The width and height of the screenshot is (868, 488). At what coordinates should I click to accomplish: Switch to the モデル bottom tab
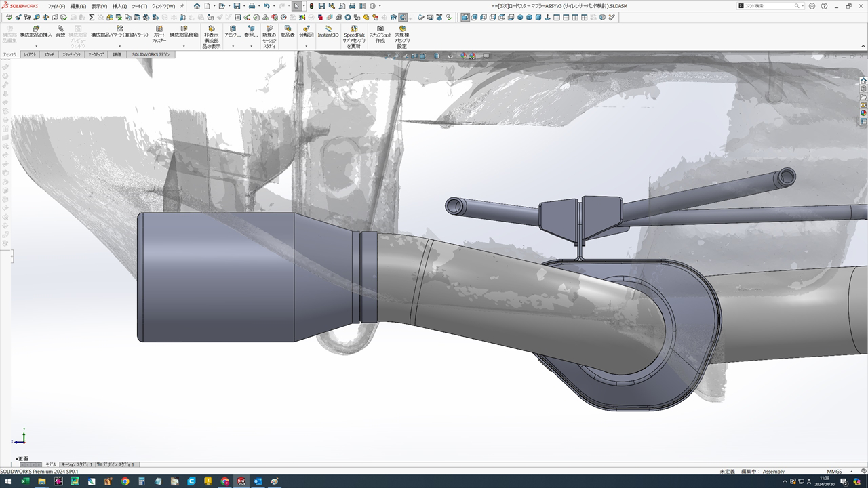tap(51, 464)
